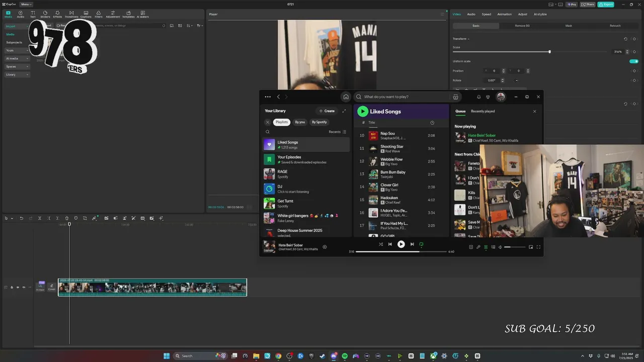
Task: Click the Spotify miniplayer icon
Action: pos(531,247)
